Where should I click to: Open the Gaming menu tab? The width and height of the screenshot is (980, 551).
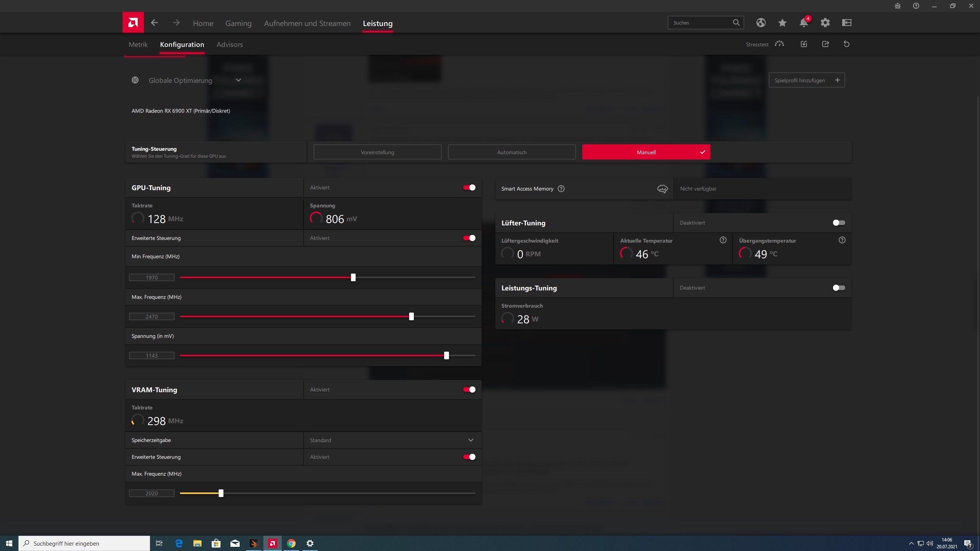point(238,23)
